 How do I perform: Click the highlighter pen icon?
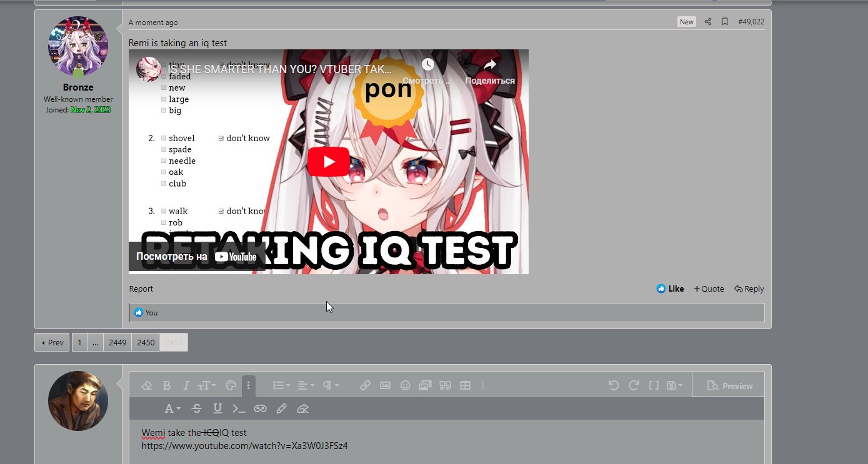(x=281, y=408)
